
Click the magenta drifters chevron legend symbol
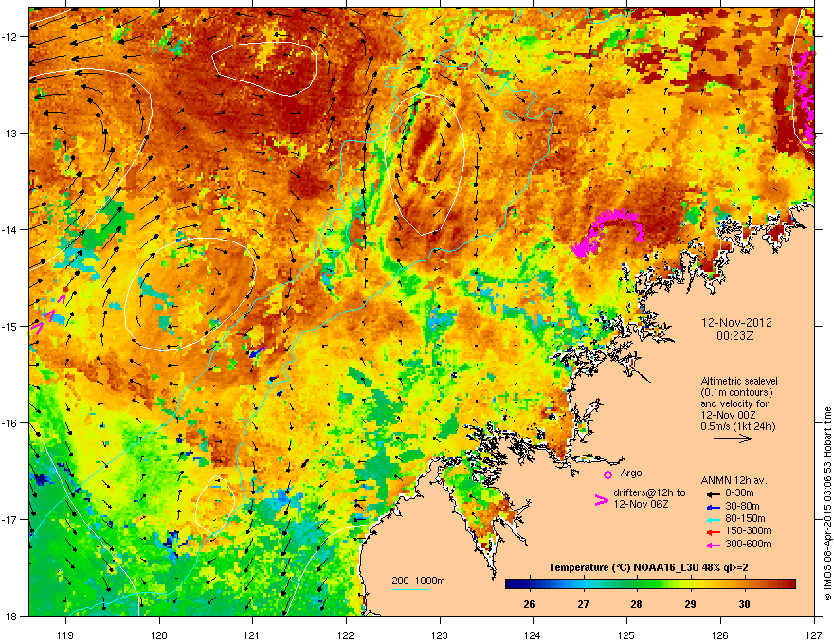tap(601, 500)
